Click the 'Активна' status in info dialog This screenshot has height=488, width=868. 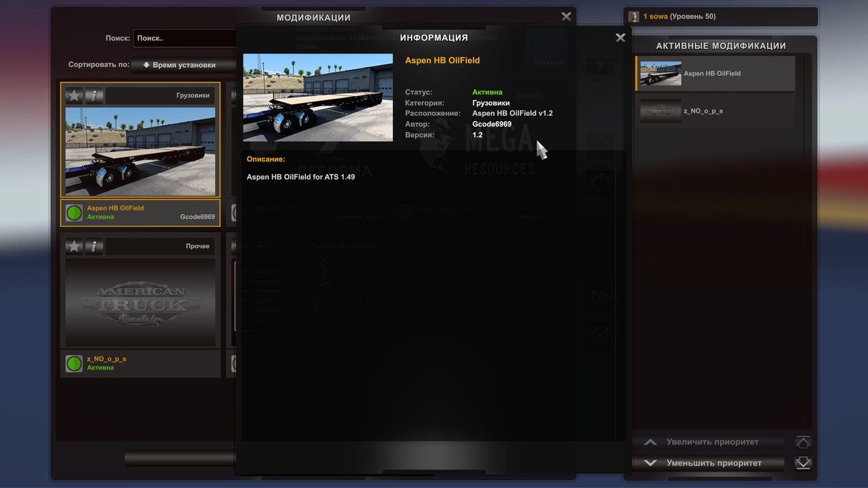coord(488,91)
